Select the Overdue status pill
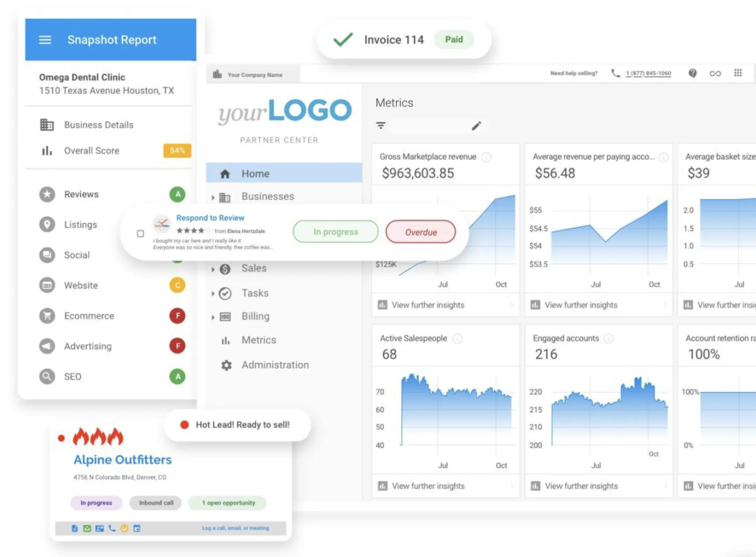Viewport: 756px width, 557px height. 420,232
